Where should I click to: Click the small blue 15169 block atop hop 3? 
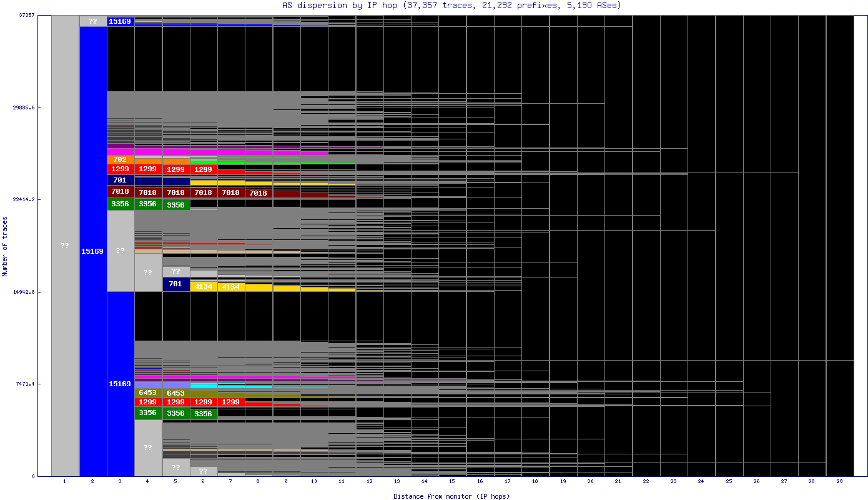(121, 21)
